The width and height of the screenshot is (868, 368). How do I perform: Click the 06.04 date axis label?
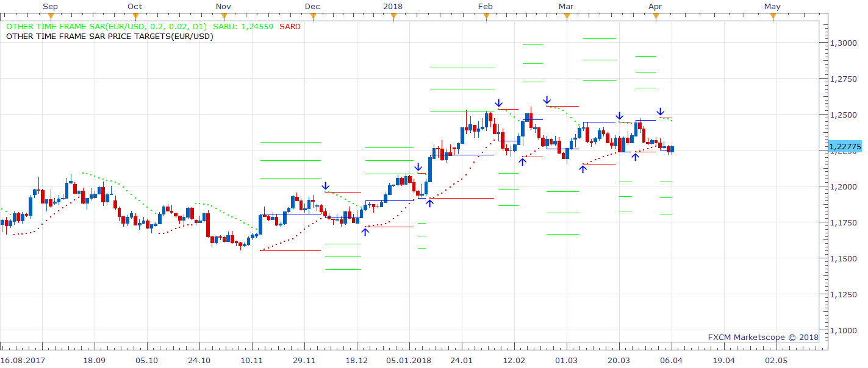click(672, 360)
